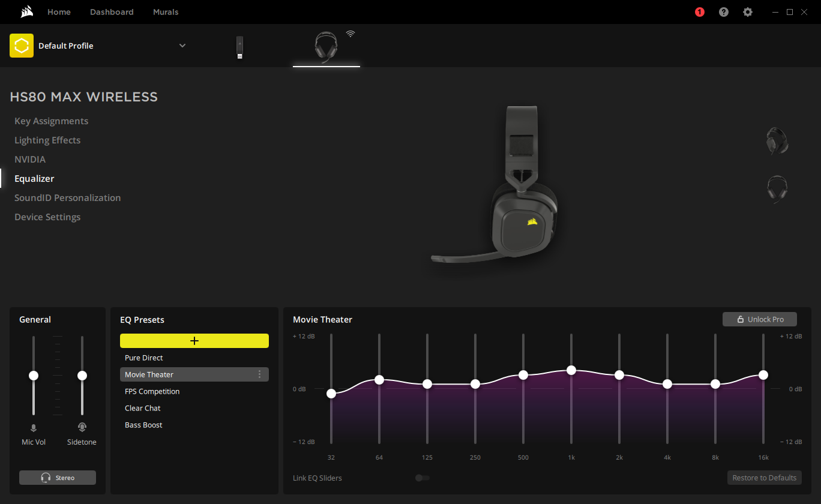Click the 250 Hz EQ slider handle
The height and width of the screenshot is (504, 821).
(475, 384)
